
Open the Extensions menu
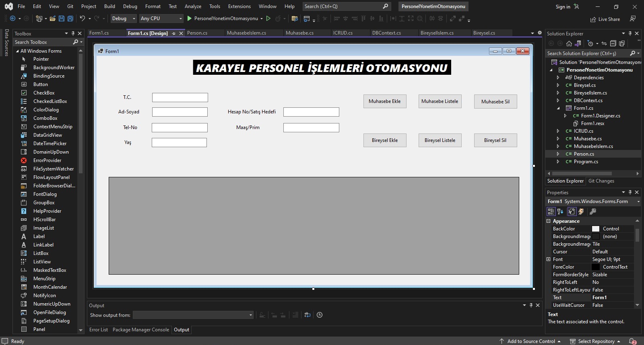[239, 6]
